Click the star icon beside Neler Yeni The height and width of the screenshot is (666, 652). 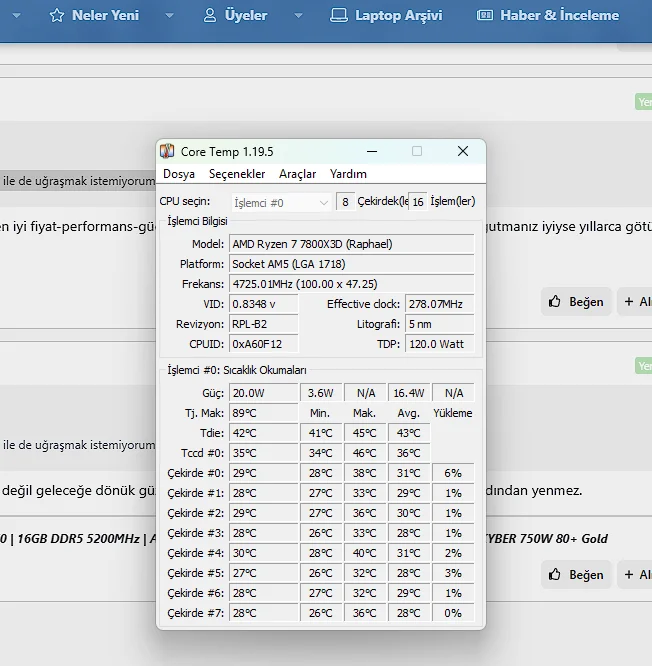(57, 15)
